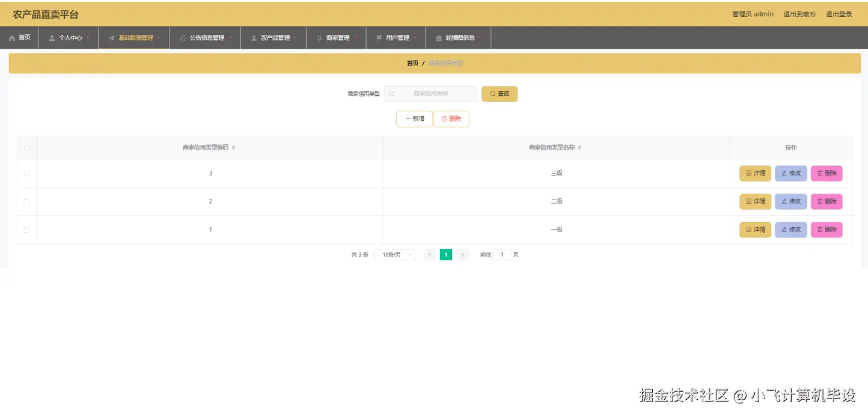Click 删除 for the 一级 row
Image resolution: width=868 pixels, height=416 pixels.
point(827,230)
